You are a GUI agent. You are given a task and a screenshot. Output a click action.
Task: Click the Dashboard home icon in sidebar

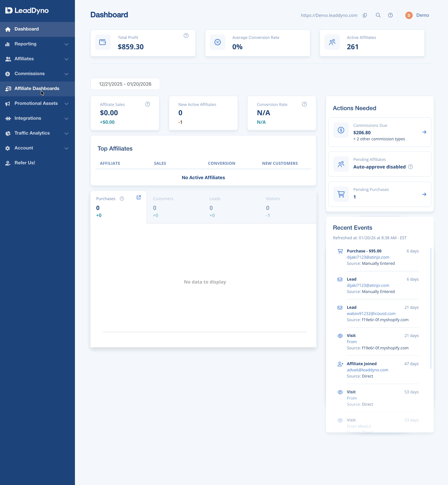8,29
